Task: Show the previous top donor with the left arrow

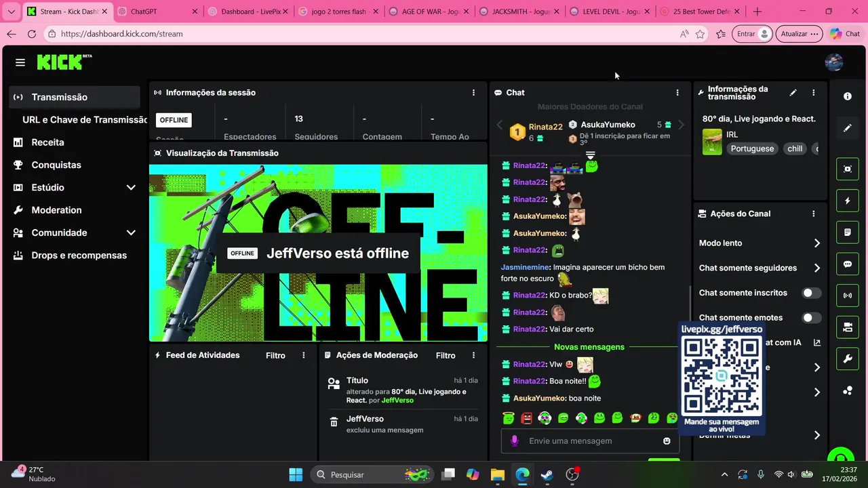Action: click(x=500, y=125)
